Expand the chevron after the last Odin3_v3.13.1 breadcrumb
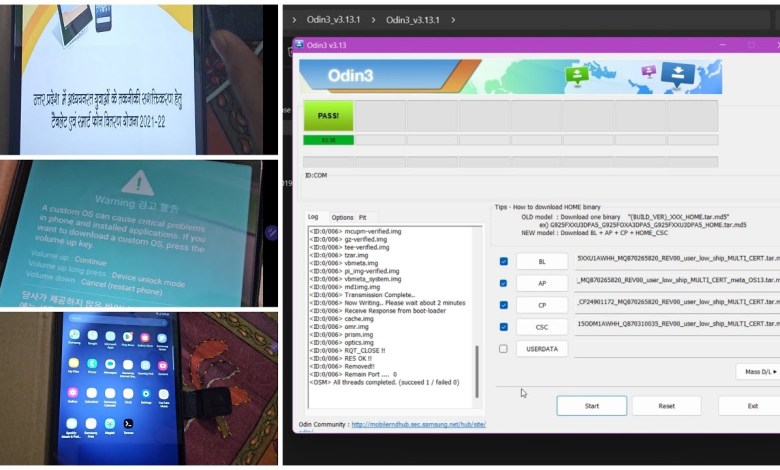Viewport: 780px width, 470px height. coord(453,20)
